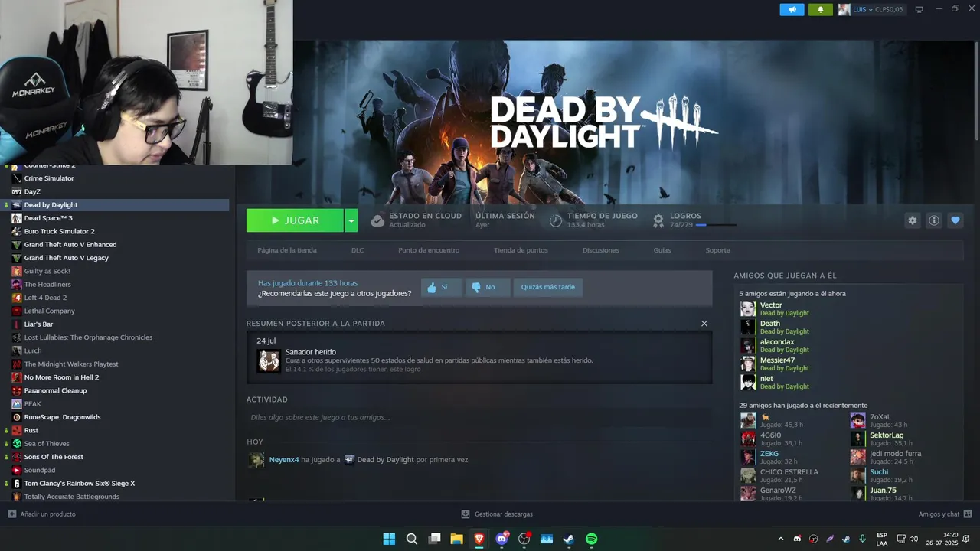Open the DLC tab
This screenshot has width=980, height=551.
coord(358,250)
